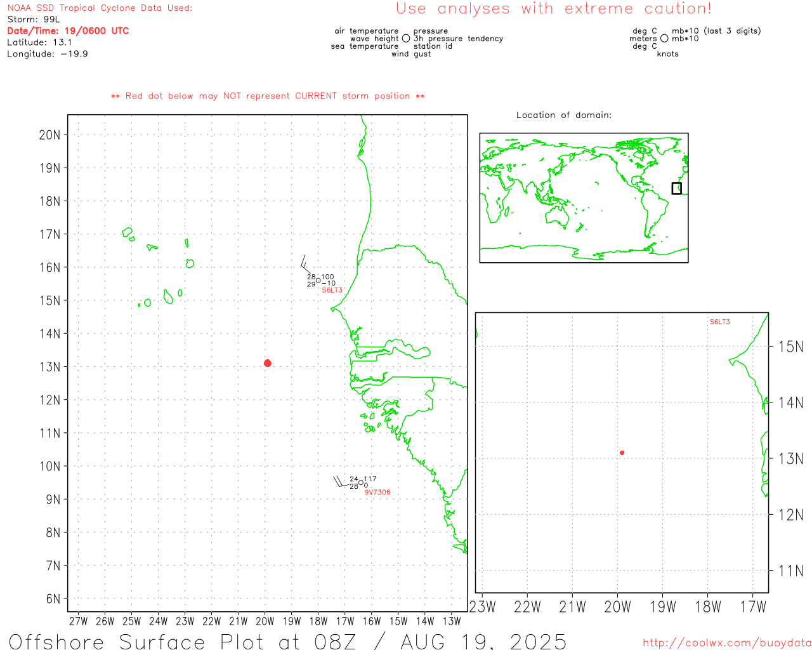Click the units legend circle next to meters
The width and height of the screenshot is (812, 650).
point(664,38)
